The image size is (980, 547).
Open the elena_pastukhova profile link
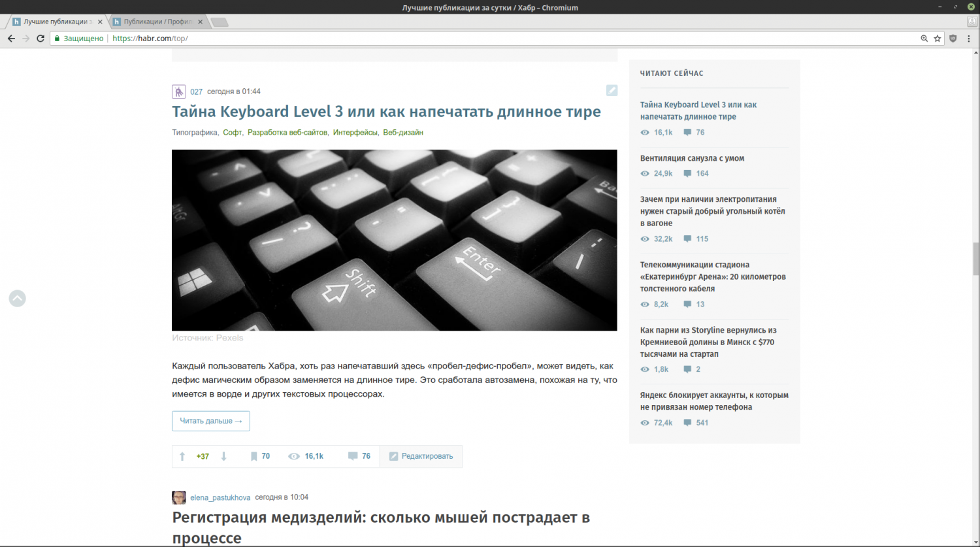point(220,498)
